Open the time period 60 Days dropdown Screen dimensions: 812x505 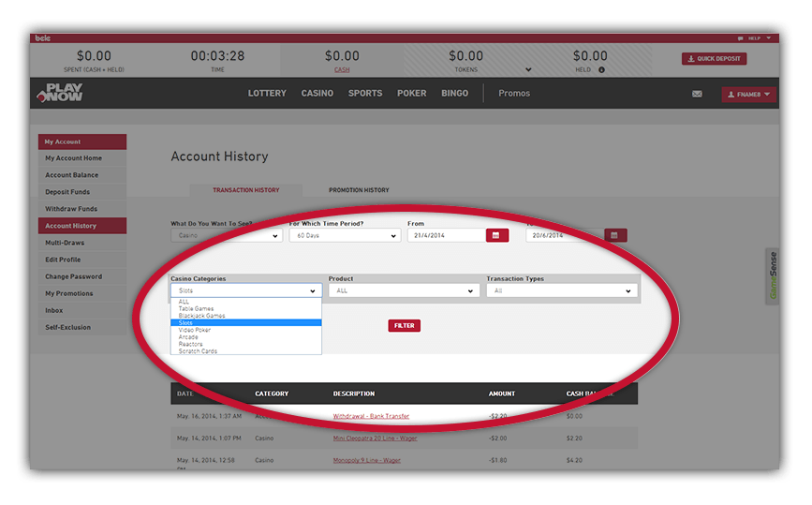[345, 236]
